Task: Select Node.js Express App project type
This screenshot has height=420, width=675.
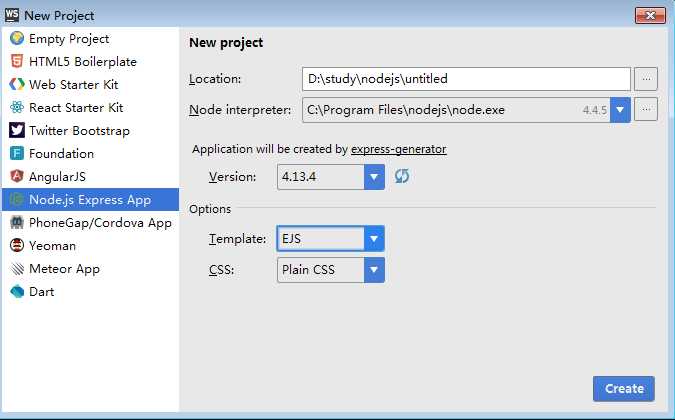Action: (x=90, y=200)
